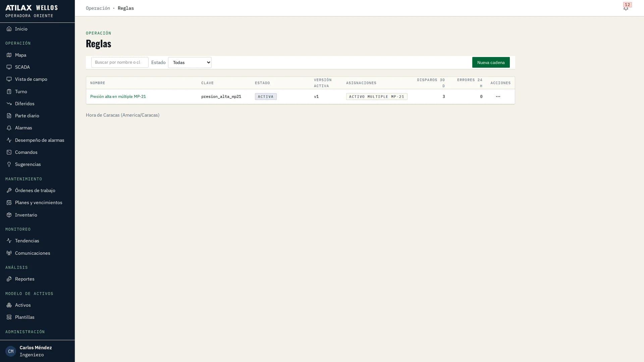Focus the Buscar por nombre search field
The width and height of the screenshot is (644, 362).
(120, 62)
